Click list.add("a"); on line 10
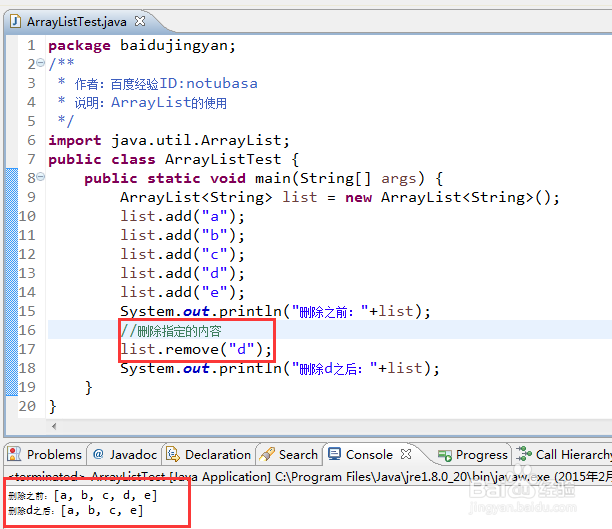 (x=182, y=216)
